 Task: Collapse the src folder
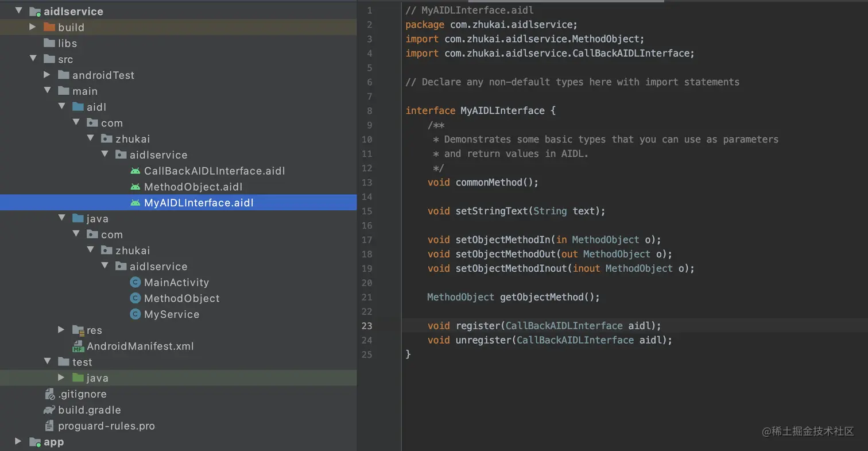pyautogui.click(x=33, y=59)
